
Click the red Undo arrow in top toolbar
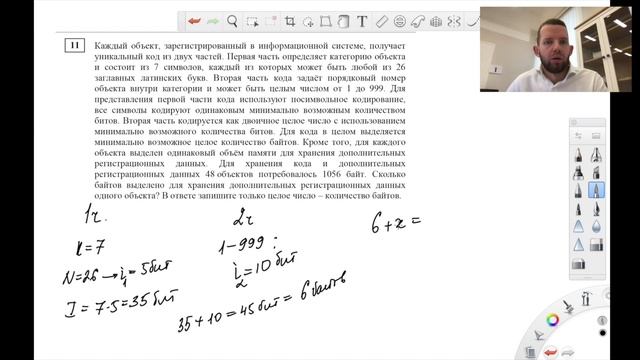[194, 21]
